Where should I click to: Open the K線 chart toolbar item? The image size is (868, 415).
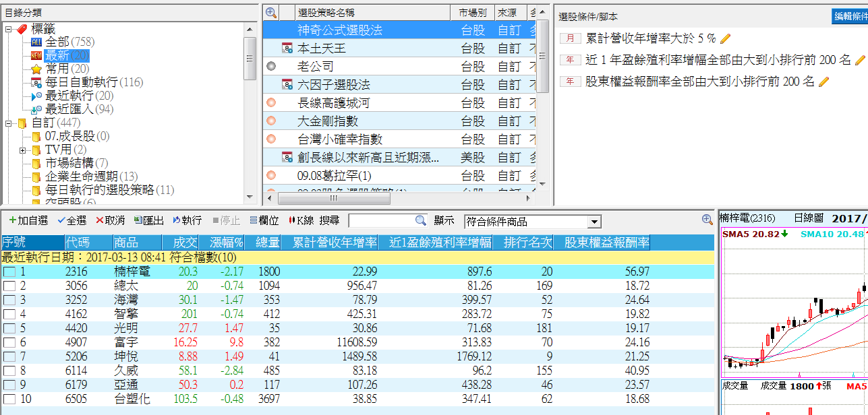point(301,220)
